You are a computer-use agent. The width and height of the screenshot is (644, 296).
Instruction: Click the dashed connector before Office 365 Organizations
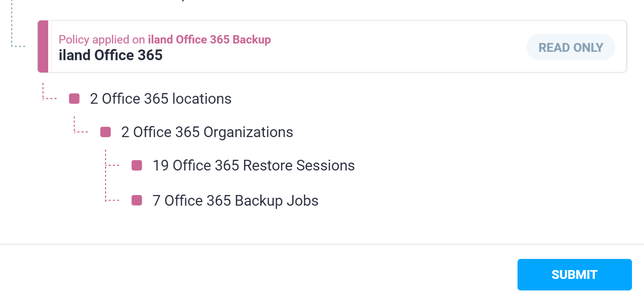tap(81, 132)
